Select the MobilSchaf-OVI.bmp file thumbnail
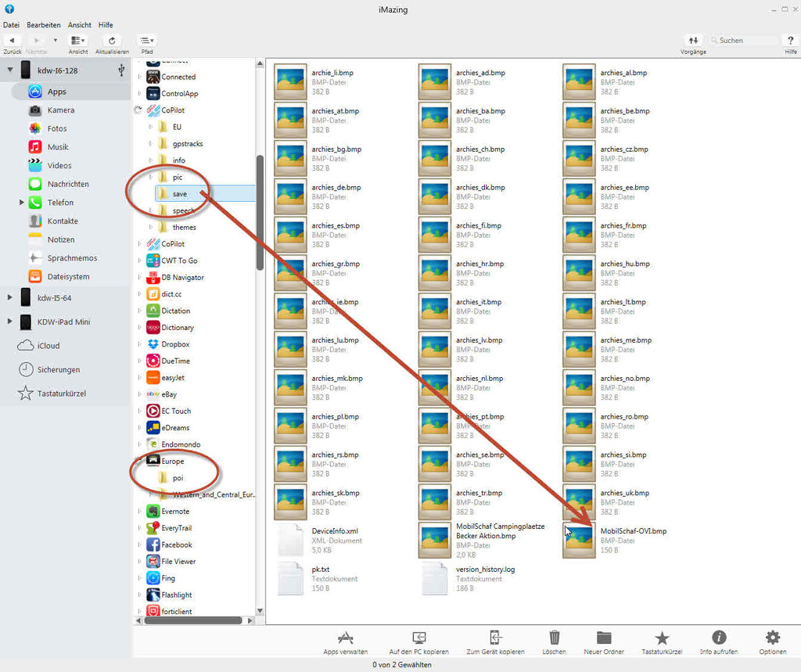801x672 pixels. point(579,541)
